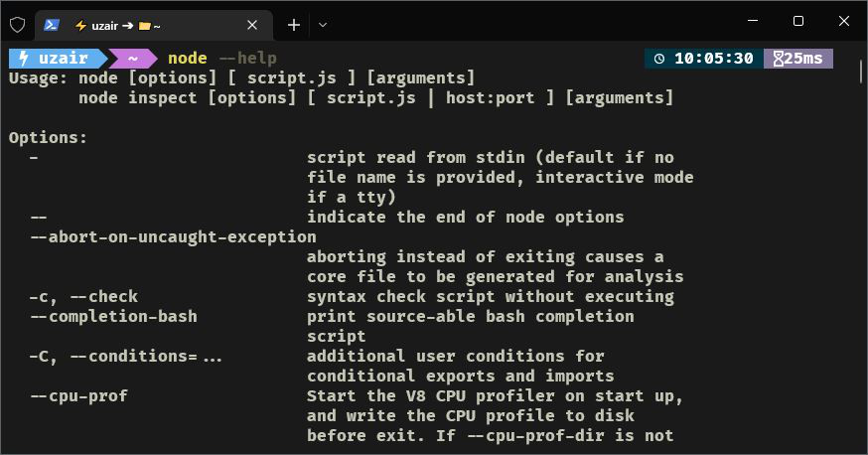Close the terminal window

[843, 21]
